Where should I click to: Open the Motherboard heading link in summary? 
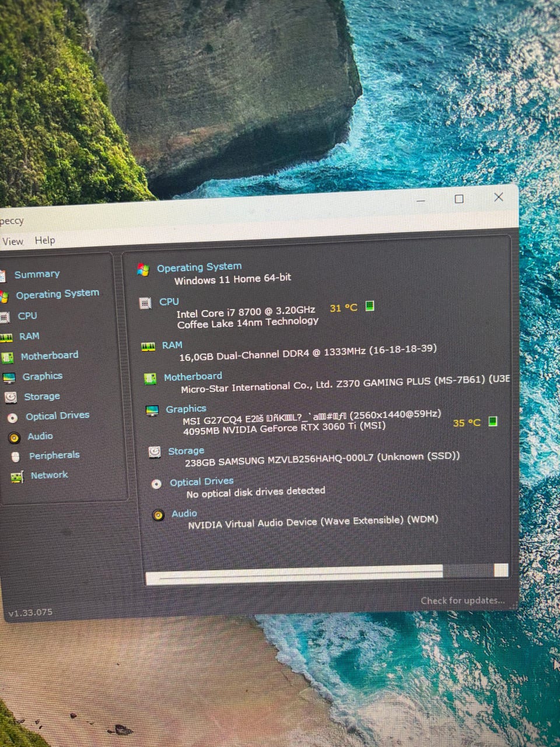point(193,377)
